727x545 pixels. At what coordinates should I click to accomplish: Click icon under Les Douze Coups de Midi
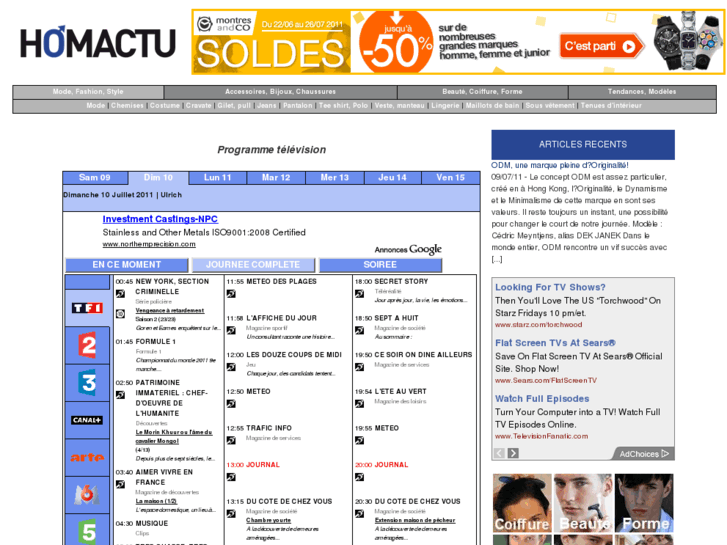[231, 367]
